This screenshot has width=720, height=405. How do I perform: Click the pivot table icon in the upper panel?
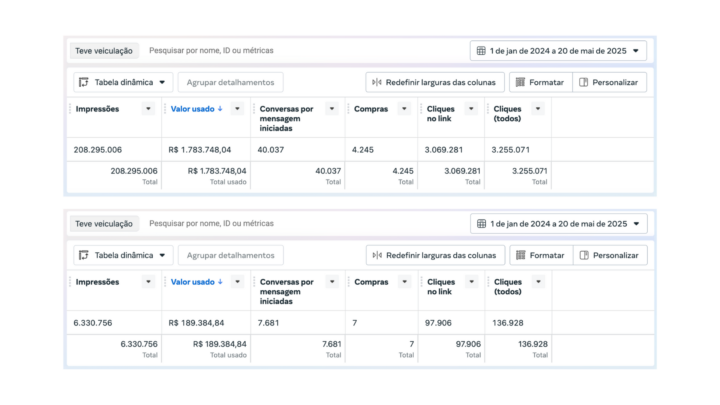tap(84, 82)
